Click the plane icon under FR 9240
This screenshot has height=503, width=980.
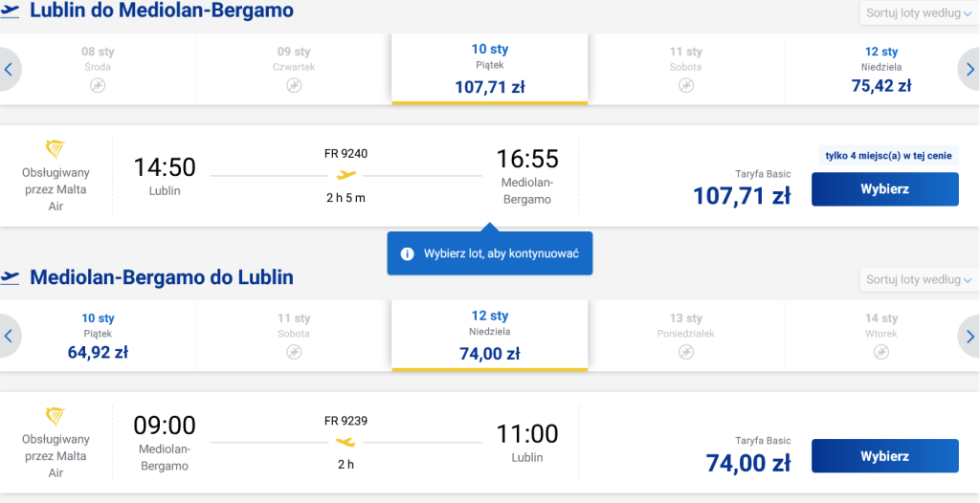tap(345, 175)
